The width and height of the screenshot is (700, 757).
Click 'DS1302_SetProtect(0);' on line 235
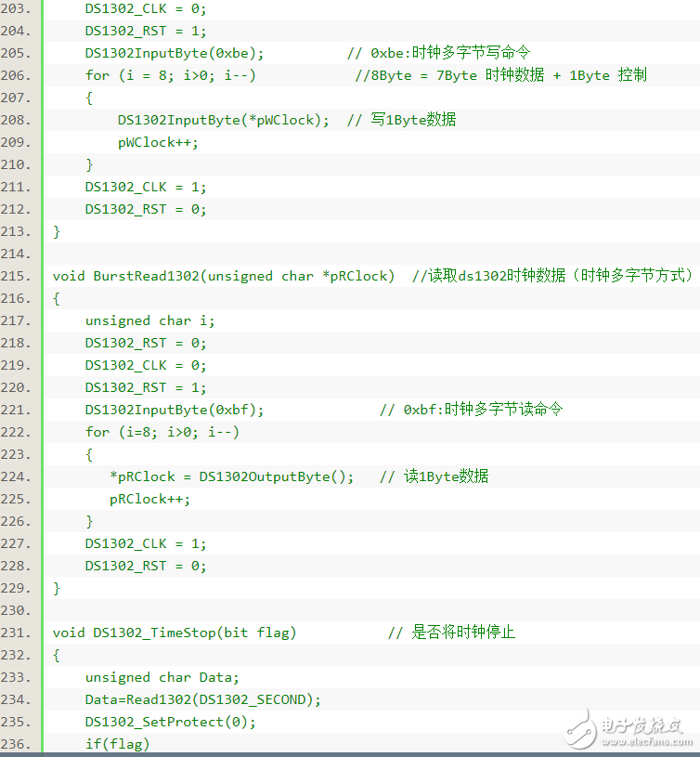click(171, 723)
